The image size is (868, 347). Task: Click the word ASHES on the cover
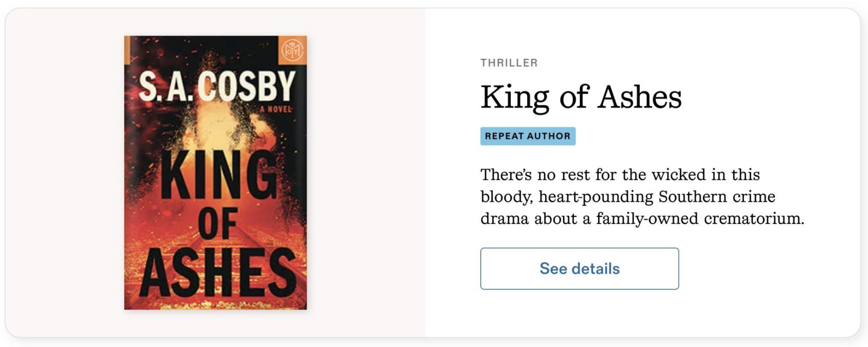coord(217,273)
